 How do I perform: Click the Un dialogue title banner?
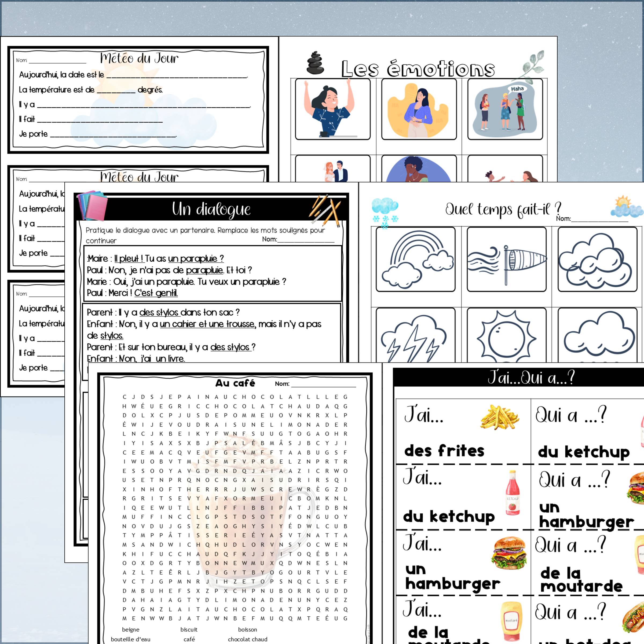pyautogui.click(x=211, y=209)
